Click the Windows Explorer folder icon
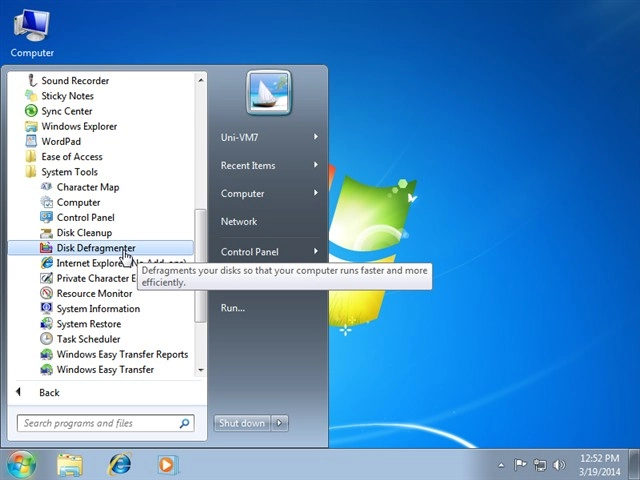 coord(31,126)
